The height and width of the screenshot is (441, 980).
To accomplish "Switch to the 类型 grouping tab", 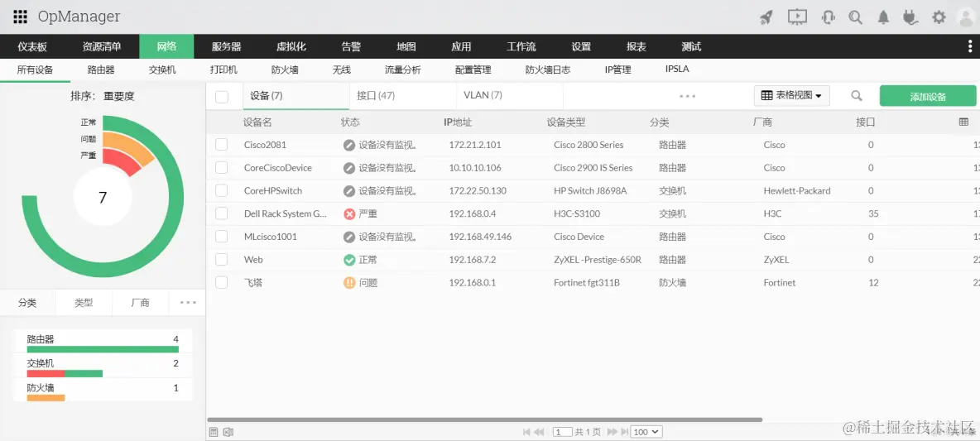I will (x=84, y=303).
